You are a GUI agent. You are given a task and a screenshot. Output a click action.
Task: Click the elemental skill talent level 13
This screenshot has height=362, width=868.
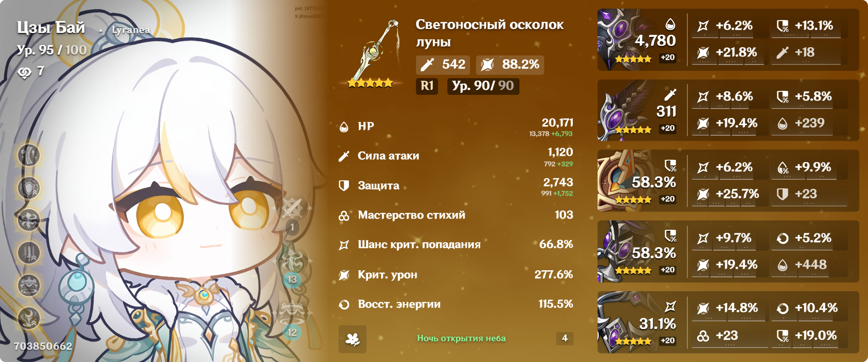pyautogui.click(x=292, y=279)
